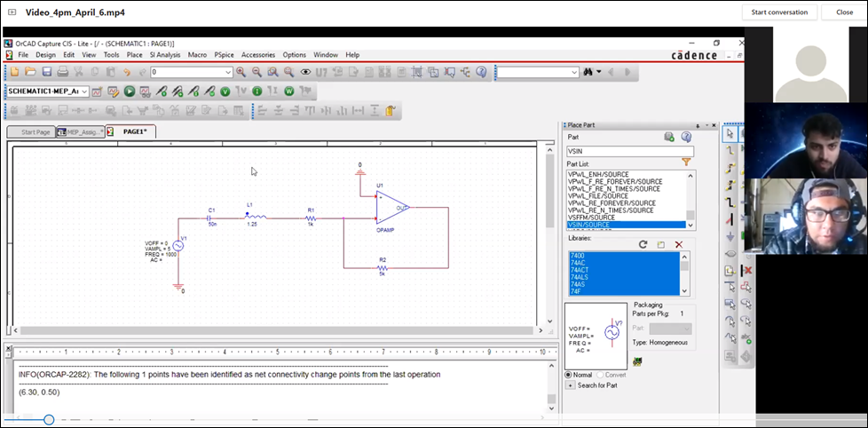Print the schematic using the printer icon
This screenshot has height=428, width=868.
(62, 72)
